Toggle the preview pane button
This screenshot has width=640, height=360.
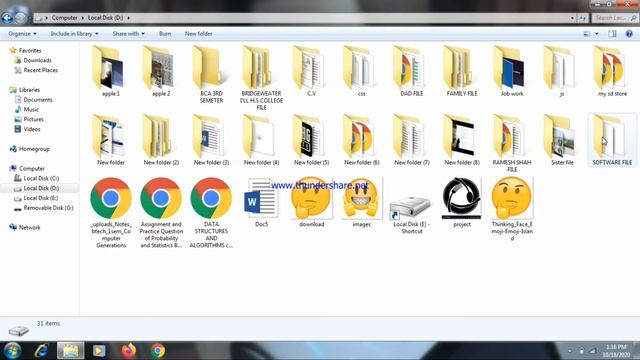(612, 34)
